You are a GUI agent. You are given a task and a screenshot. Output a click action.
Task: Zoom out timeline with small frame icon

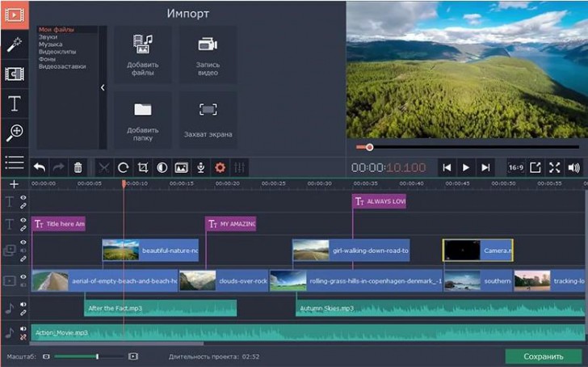click(46, 356)
